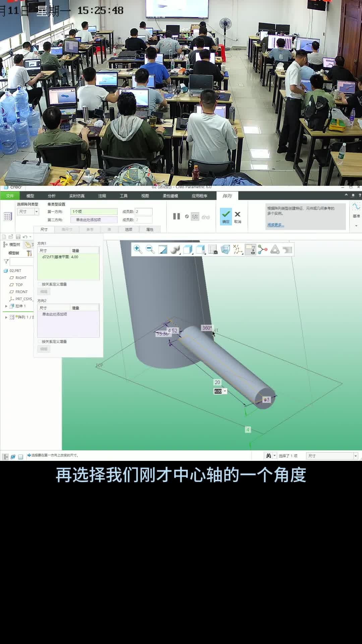The height and width of the screenshot is (644, 362).
Task: Click the refit view icon
Action: pos(163,249)
